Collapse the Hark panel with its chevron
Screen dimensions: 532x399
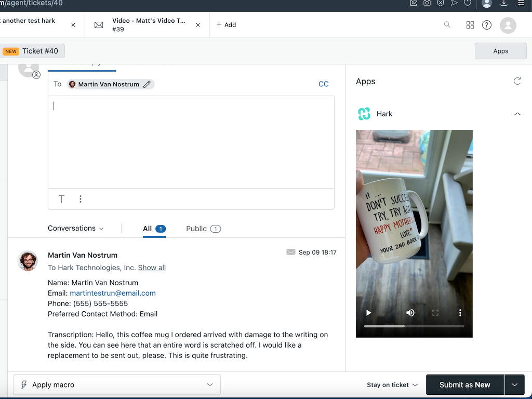tap(517, 114)
